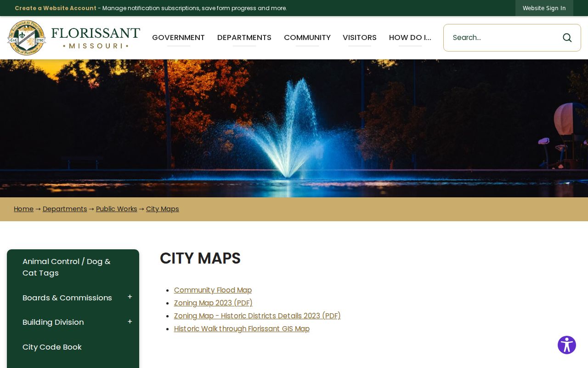The image size is (588, 368).
Task: Select Boards & Commissions in sidebar
Action: (67, 298)
